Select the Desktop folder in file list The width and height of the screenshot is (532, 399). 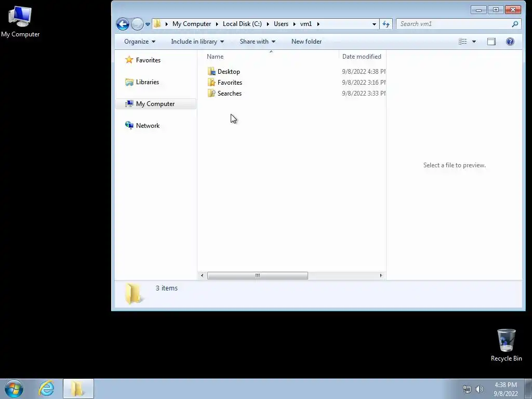229,72
